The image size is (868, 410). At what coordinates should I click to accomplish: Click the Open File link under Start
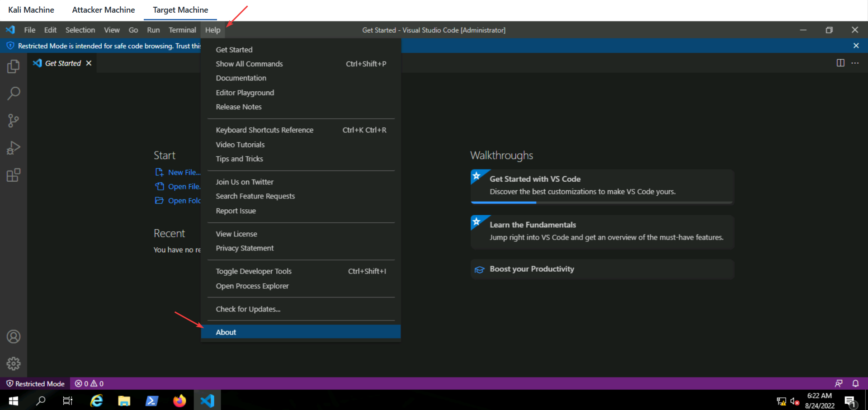tap(178, 186)
